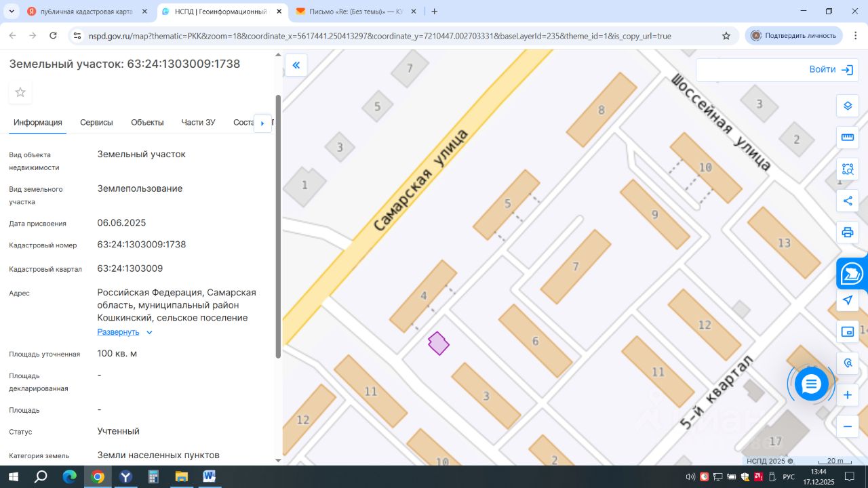Open the Объекты tab

pyautogui.click(x=147, y=123)
